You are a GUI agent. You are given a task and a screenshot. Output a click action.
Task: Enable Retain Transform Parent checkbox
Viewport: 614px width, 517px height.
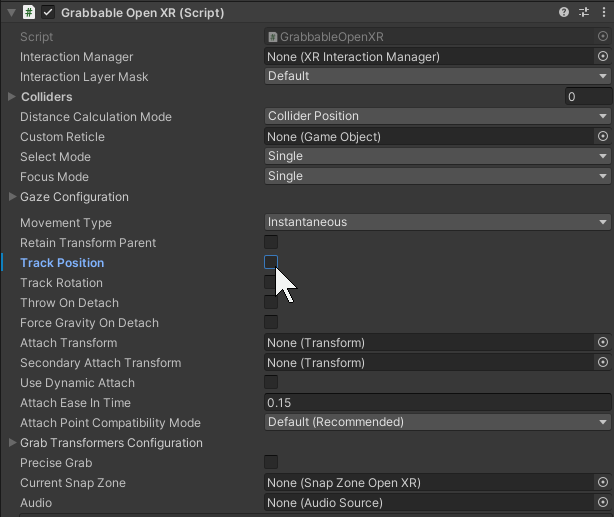point(271,243)
